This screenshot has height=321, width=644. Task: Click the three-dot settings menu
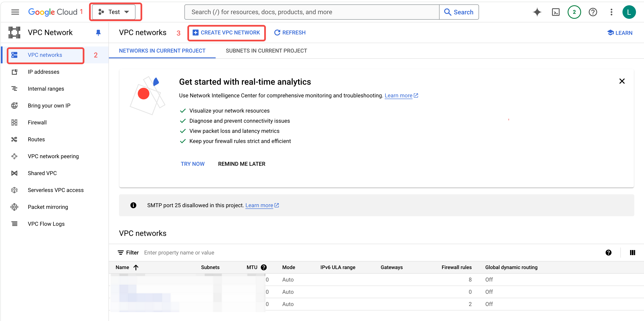[611, 12]
